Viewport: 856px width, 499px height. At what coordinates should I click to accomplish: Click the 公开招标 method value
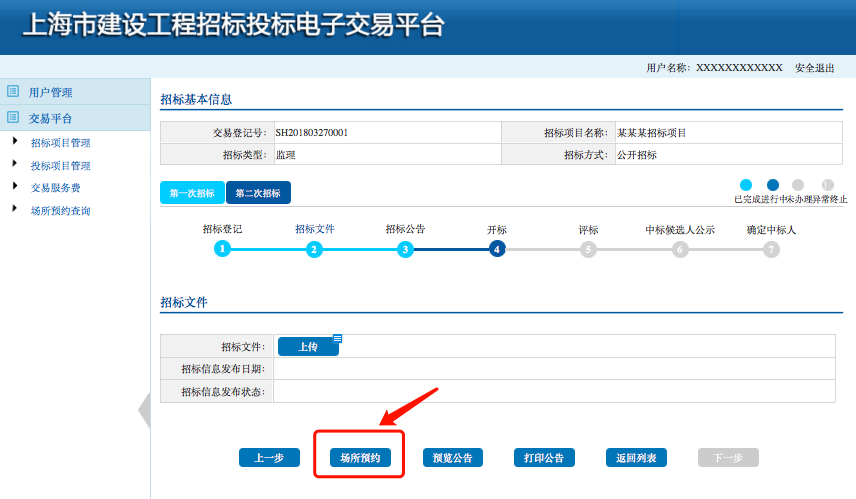pyautogui.click(x=637, y=155)
